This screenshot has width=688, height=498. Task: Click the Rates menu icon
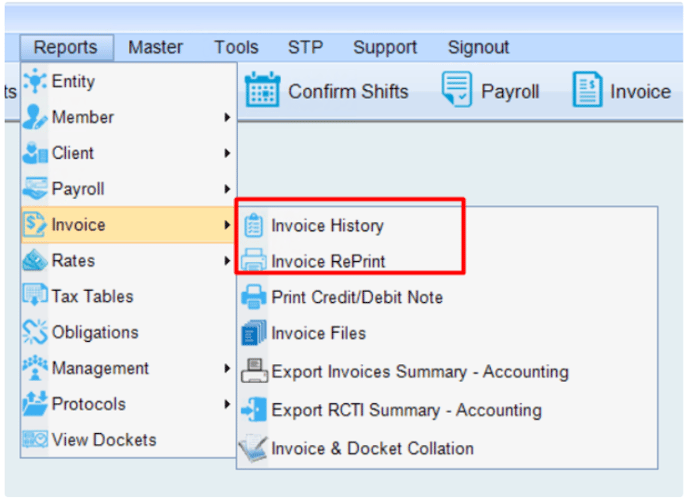click(x=35, y=260)
